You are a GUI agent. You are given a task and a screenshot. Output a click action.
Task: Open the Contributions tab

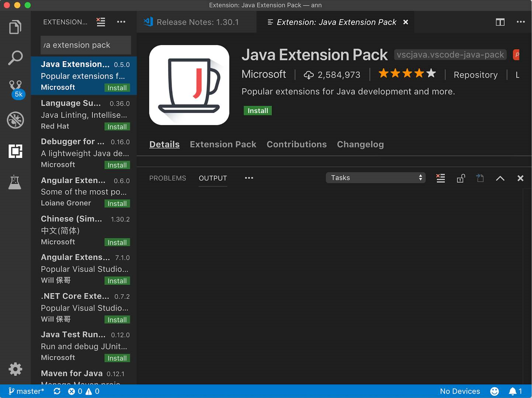297,144
